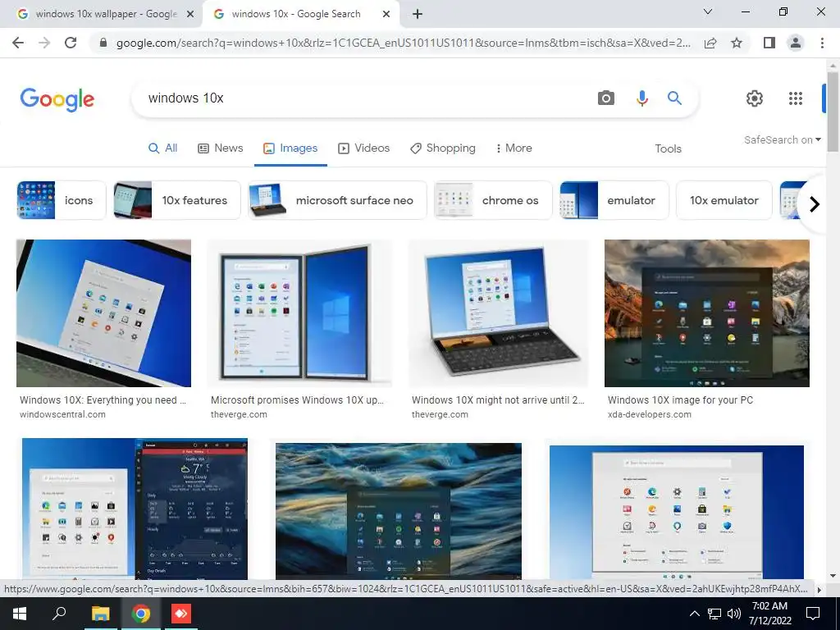Screen dimensions: 840x630
Task: Open the bottom right start menu image
Action: click(x=677, y=512)
